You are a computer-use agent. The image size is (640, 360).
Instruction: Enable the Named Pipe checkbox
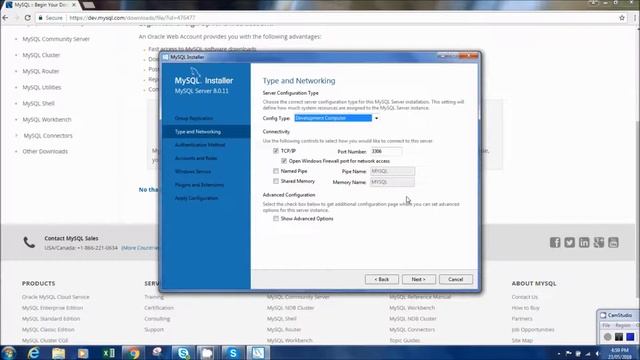point(276,171)
